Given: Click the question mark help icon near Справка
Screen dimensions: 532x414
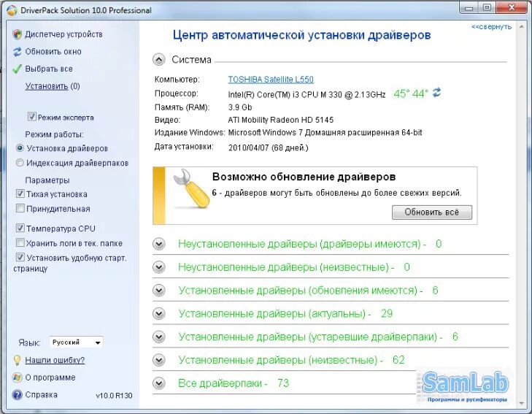Looking at the screenshot, I should [x=17, y=395].
